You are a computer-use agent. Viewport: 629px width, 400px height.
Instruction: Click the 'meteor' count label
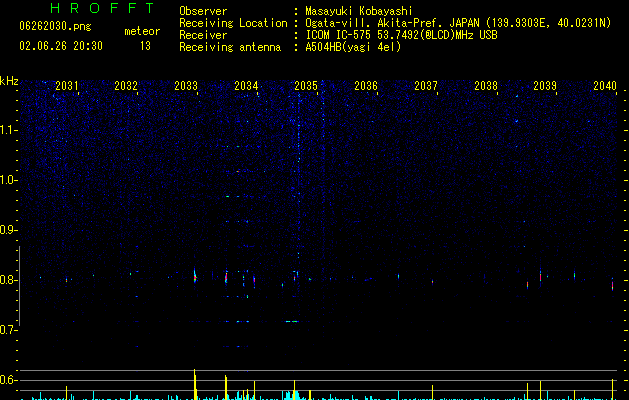[142, 31]
